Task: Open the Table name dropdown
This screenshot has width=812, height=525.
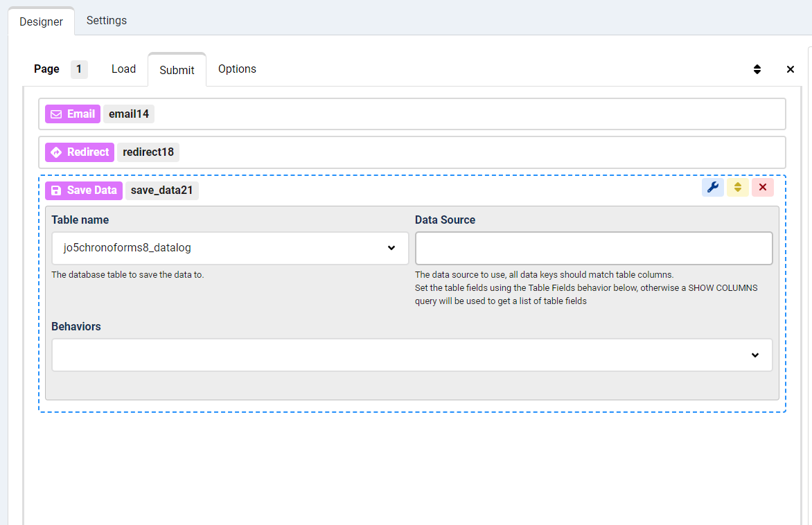Action: coord(229,248)
